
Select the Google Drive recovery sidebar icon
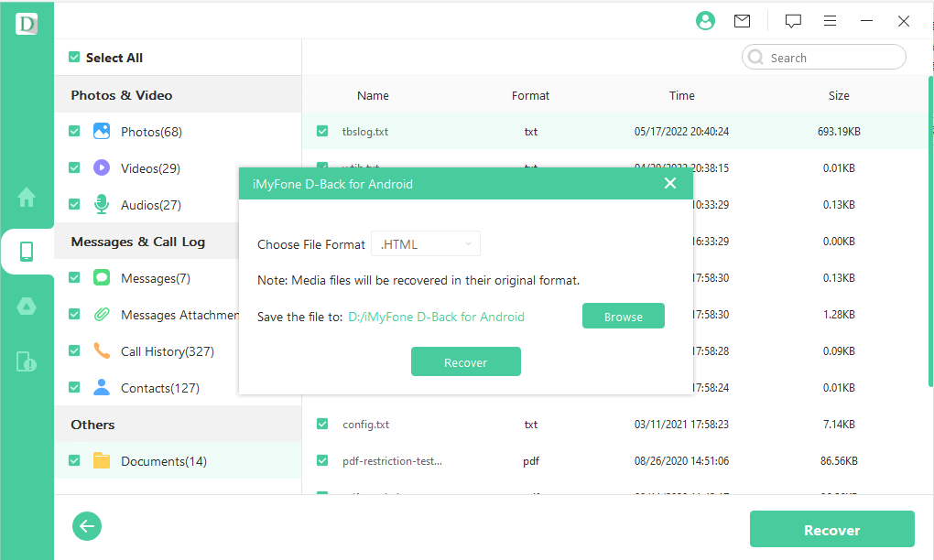coord(27,307)
